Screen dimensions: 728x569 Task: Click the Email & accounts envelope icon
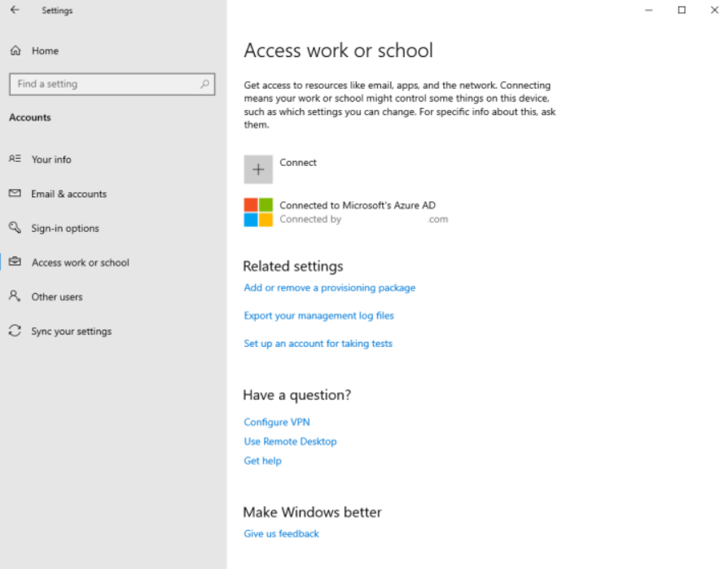click(15, 194)
